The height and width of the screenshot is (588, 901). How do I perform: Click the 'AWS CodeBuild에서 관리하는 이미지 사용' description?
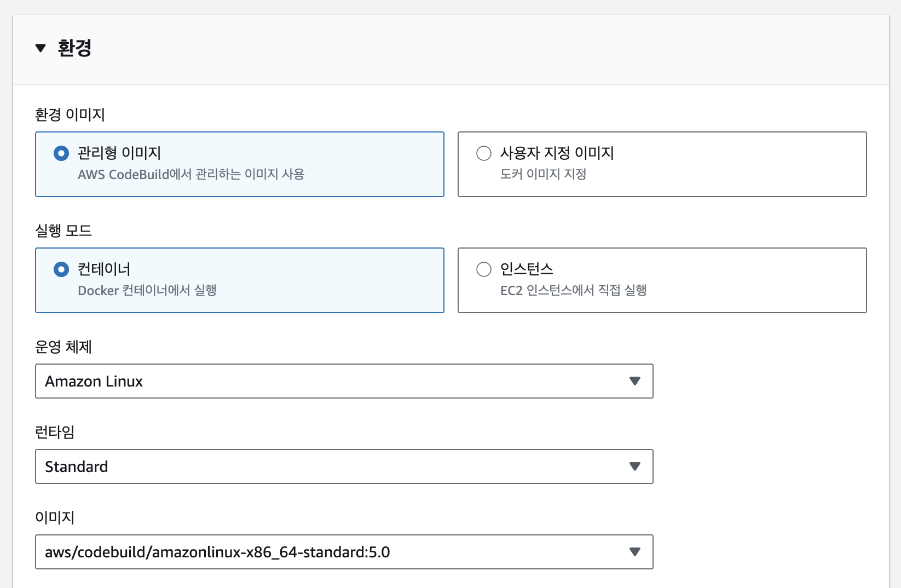pyautogui.click(x=191, y=175)
